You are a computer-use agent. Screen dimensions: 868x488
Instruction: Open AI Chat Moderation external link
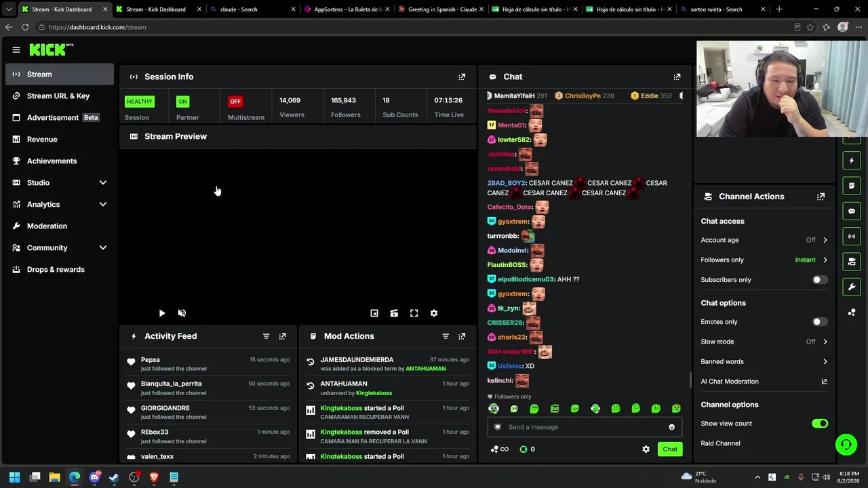tap(824, 382)
